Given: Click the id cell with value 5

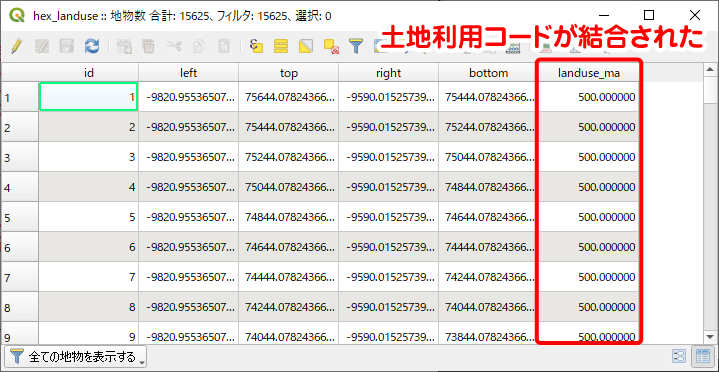Looking at the screenshot, I should [x=88, y=217].
